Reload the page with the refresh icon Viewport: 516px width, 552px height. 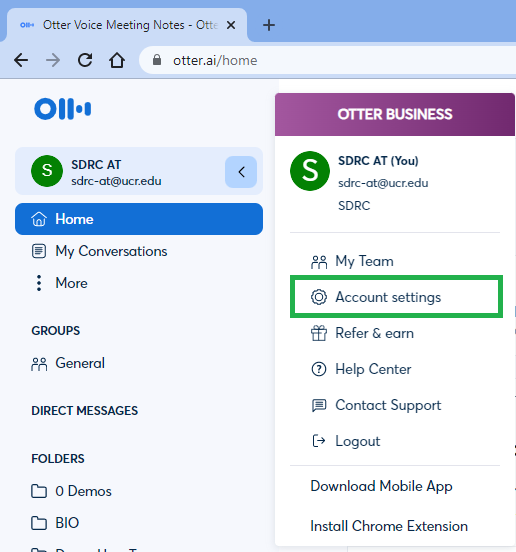click(x=85, y=60)
